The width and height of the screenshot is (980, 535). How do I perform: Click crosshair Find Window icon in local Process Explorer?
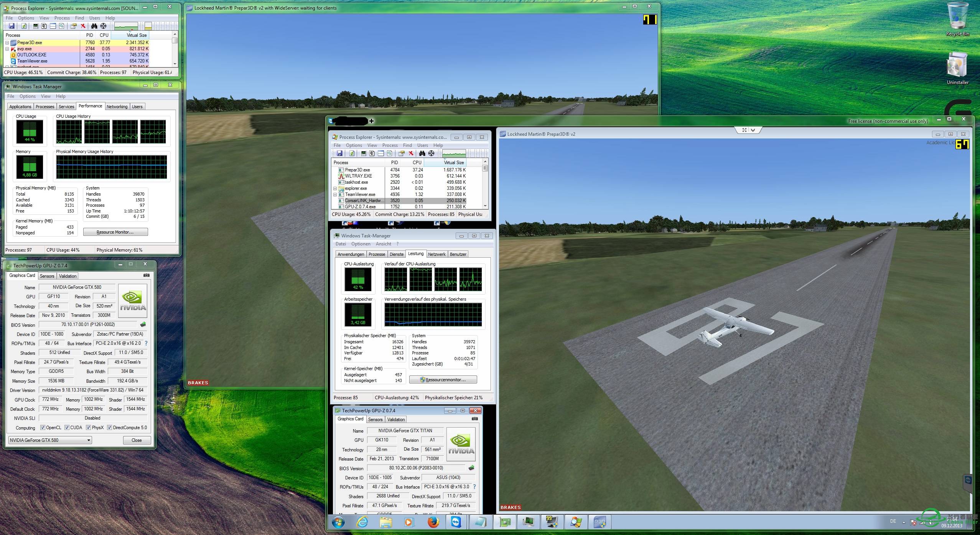point(104,26)
